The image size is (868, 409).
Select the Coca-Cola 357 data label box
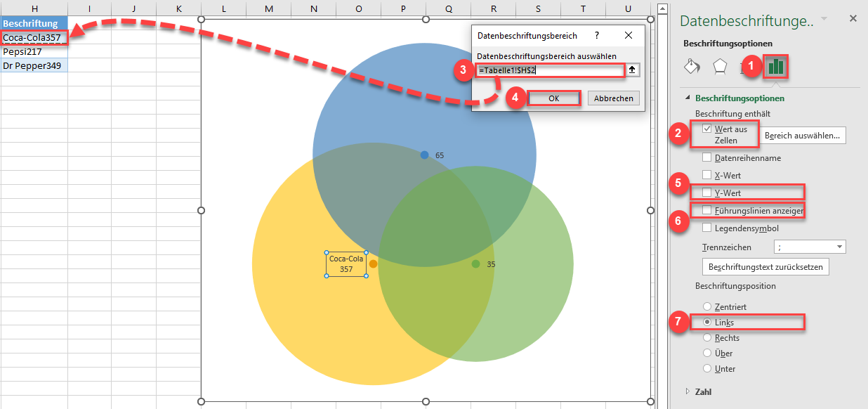click(x=346, y=264)
